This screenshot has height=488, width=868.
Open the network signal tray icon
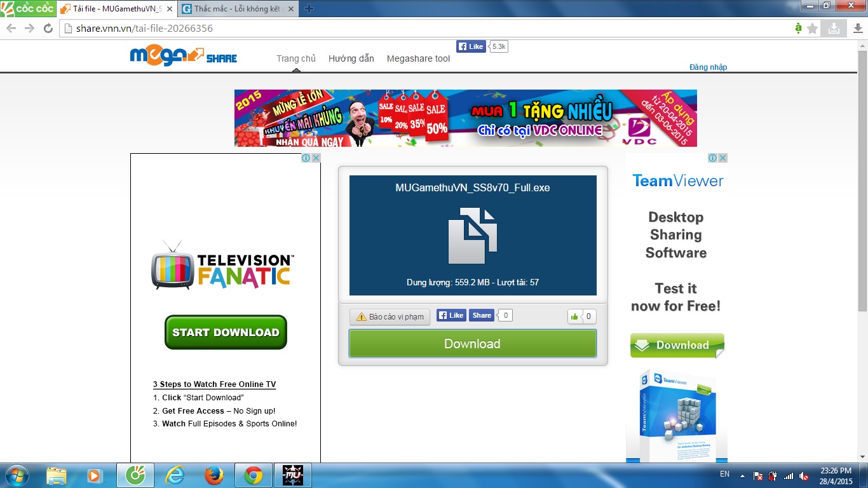coord(789,475)
